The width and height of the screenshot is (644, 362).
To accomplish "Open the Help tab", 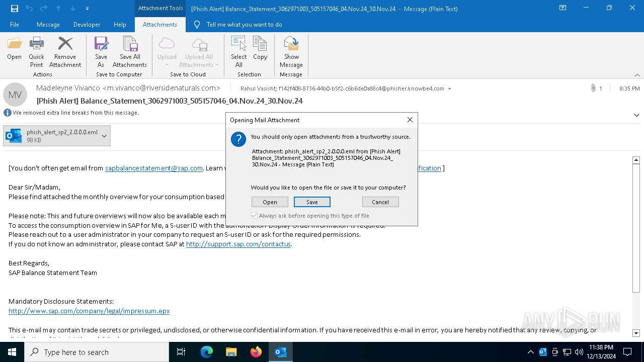I will [120, 25].
